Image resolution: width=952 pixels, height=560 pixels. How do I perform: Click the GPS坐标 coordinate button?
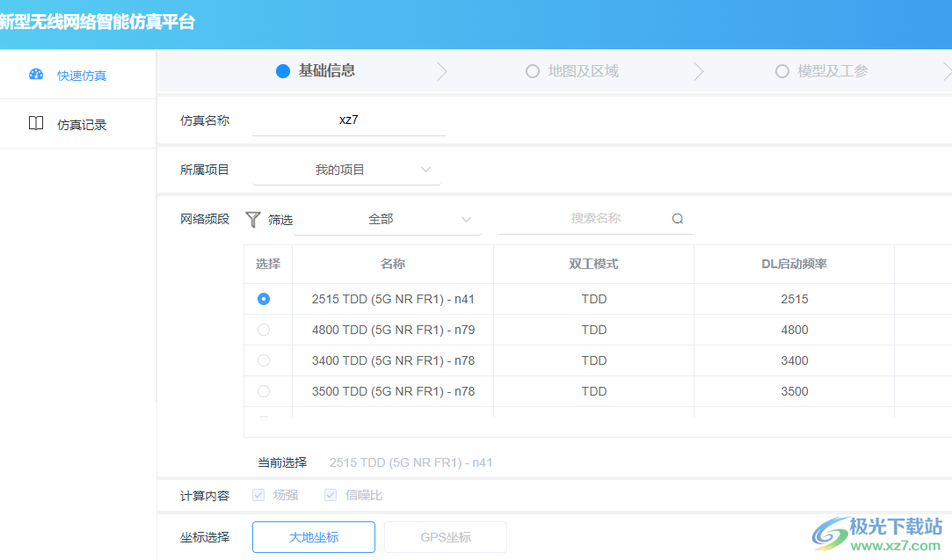pos(445,536)
